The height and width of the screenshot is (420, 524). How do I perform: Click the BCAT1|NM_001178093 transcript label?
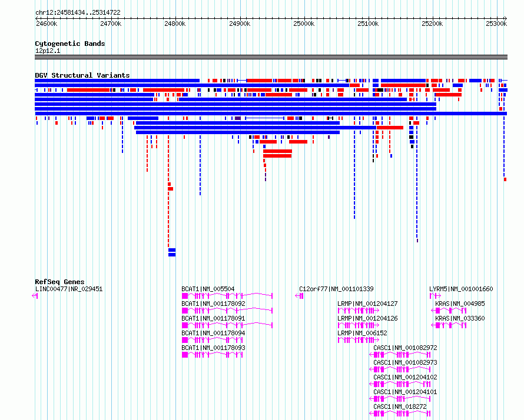pos(213,348)
